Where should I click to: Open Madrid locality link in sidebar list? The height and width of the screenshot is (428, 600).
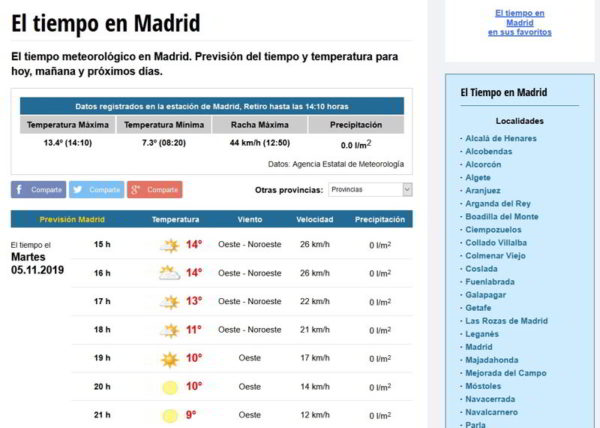tap(479, 347)
